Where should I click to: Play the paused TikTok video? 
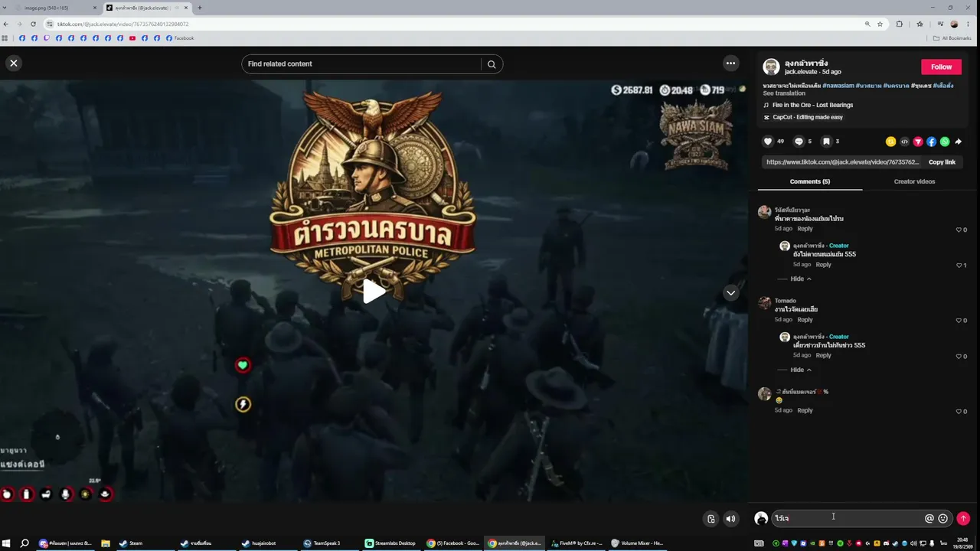pyautogui.click(x=374, y=292)
